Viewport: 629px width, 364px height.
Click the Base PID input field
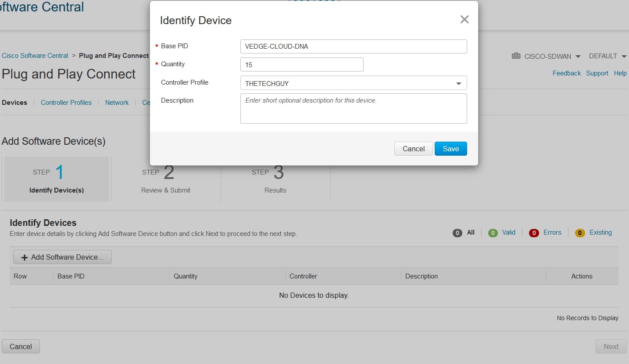tap(354, 46)
